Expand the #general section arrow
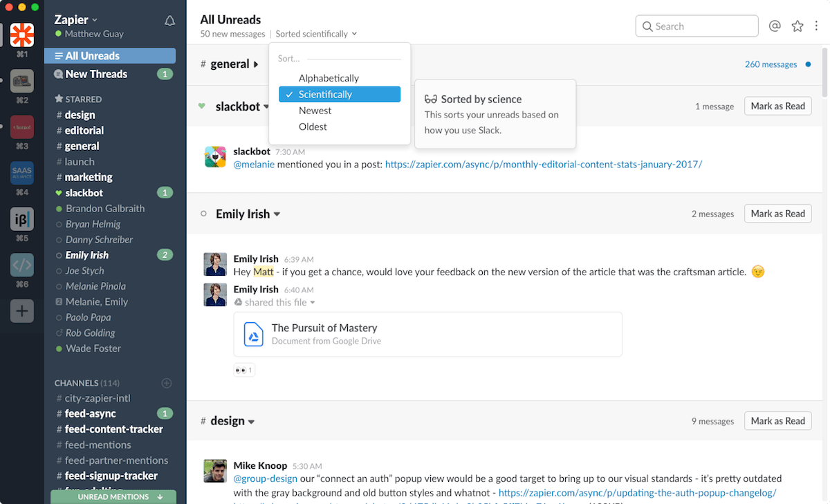 (256, 64)
